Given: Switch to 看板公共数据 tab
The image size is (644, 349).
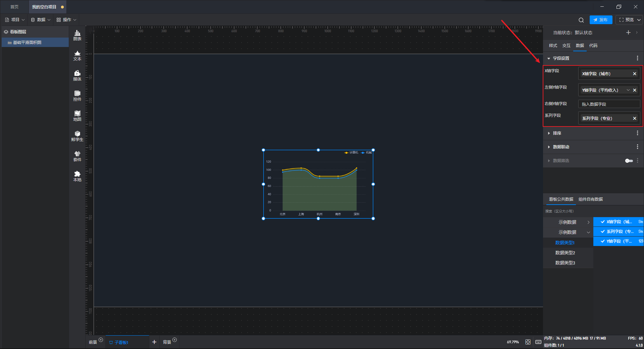Looking at the screenshot, I should point(561,199).
